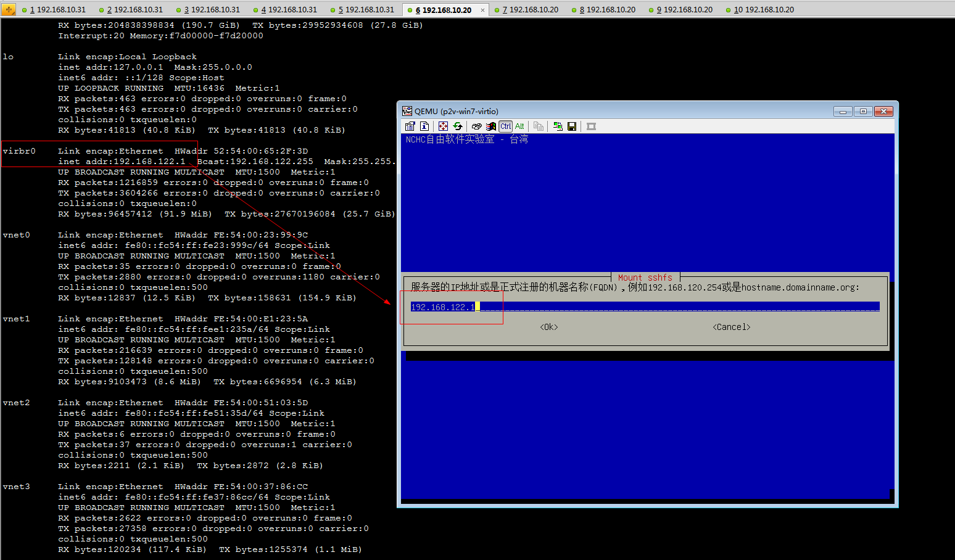Click the VNC icon in QEMU title bar
Image resolution: width=955 pixels, height=560 pixels.
[407, 111]
